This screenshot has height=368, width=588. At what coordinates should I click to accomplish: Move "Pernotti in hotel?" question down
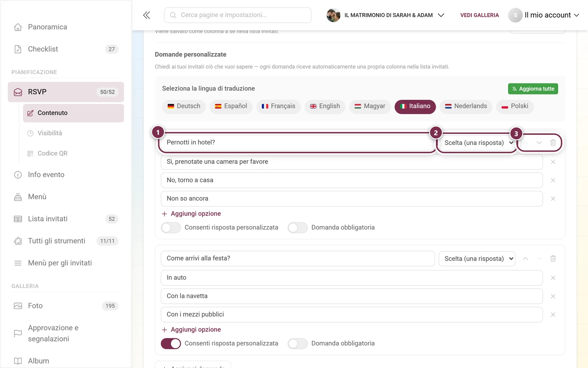(x=539, y=143)
